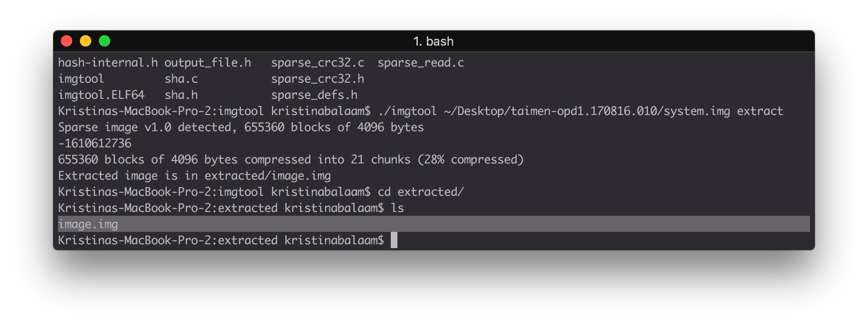Viewport: 868px width, 326px height.
Task: Click the sparse_defs.h filename
Action: click(x=314, y=95)
